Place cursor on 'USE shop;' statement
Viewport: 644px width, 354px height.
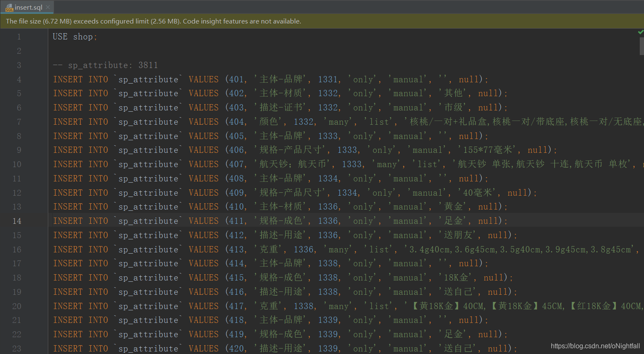[x=75, y=37]
